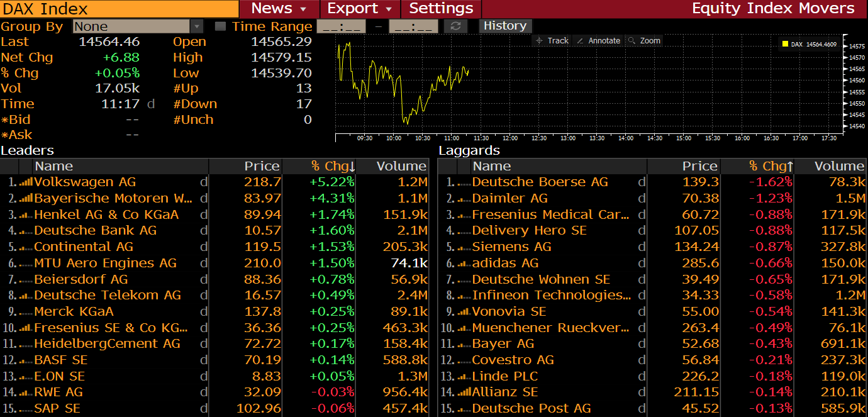Open the Group By dropdown
The image size is (868, 417).
[196, 26]
